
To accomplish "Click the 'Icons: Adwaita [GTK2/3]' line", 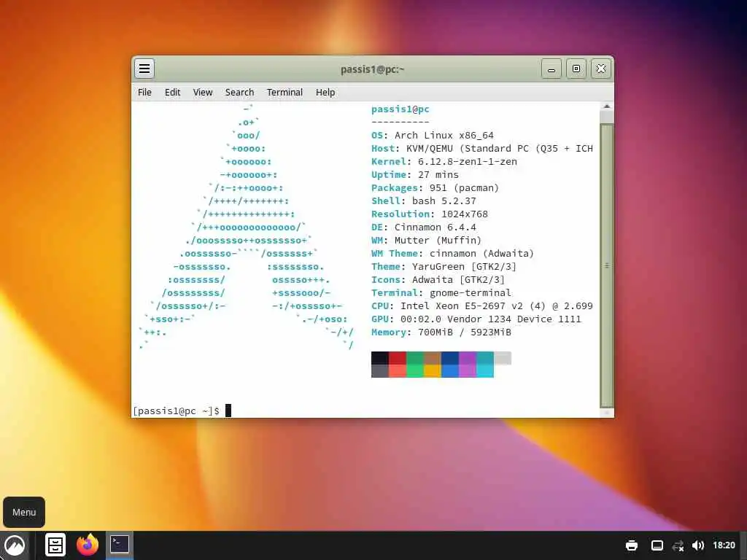I will [x=438, y=279].
